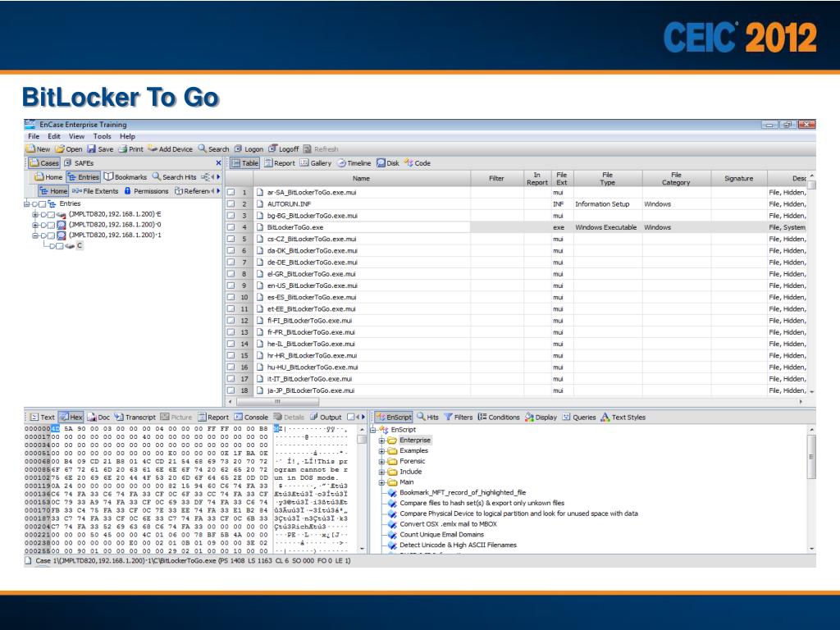
Task: Open the Transcript viewer tab
Action: [135, 417]
